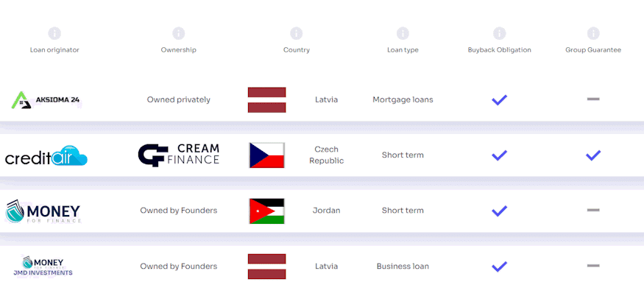Click the info icon above Ownership

178,33
